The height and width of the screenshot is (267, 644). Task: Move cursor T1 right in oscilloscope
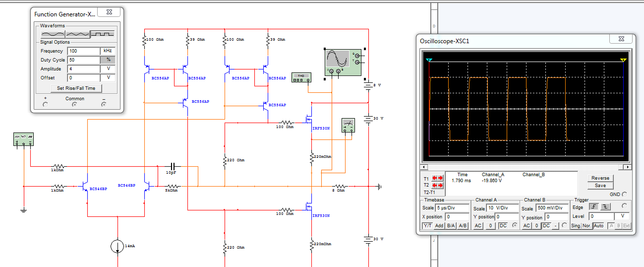(x=441, y=178)
